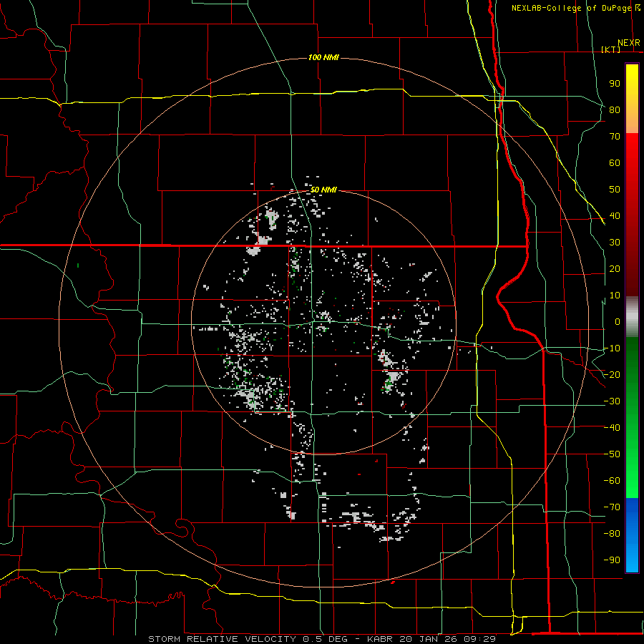Click the [KT] units label

611,49
